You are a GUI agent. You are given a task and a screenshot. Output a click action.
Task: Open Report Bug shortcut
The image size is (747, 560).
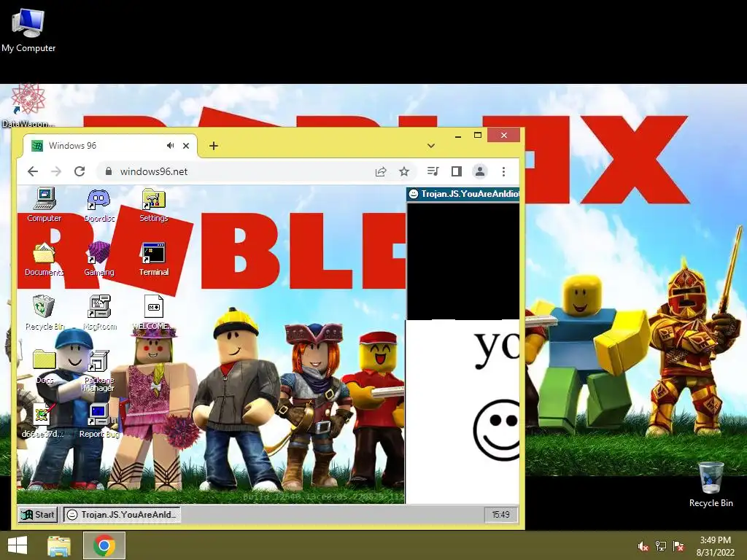point(98,420)
